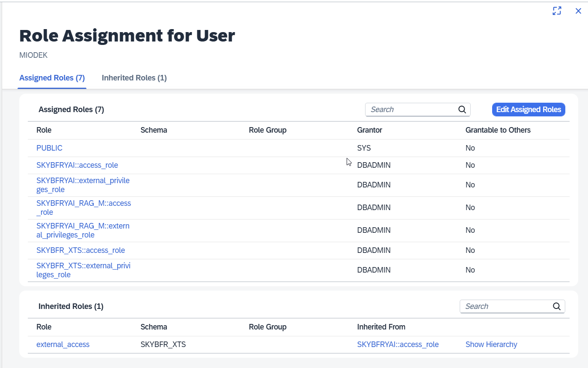This screenshot has height=368, width=588.
Task: Click Grantable to Others column header
Action: (498, 130)
